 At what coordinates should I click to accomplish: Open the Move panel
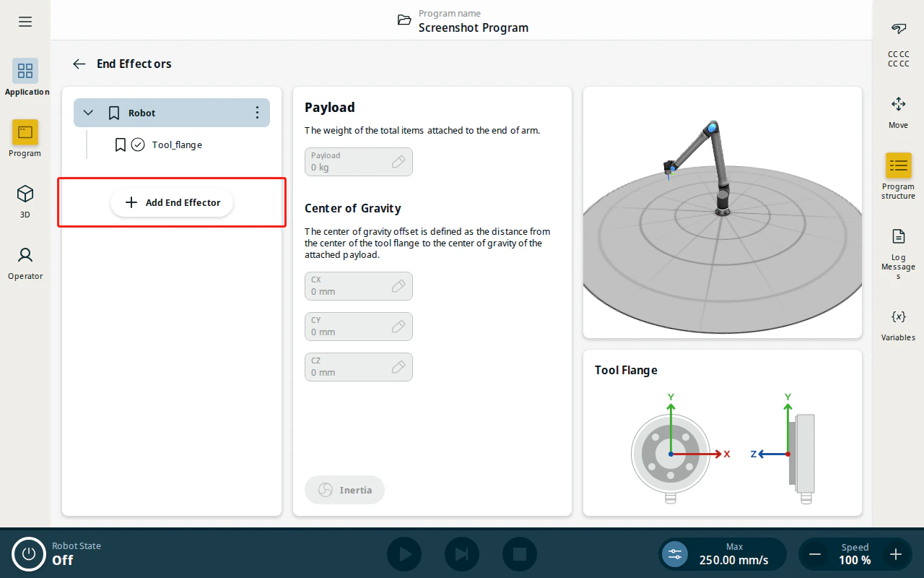899,113
